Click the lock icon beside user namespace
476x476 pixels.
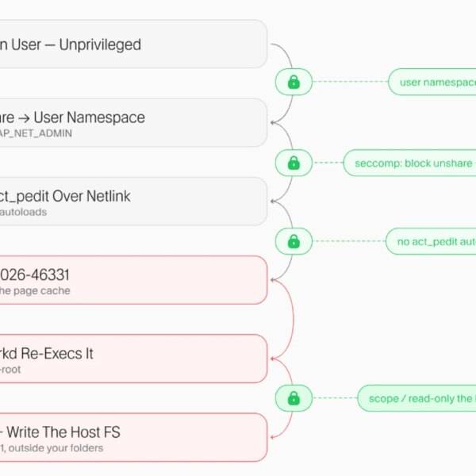(x=294, y=82)
